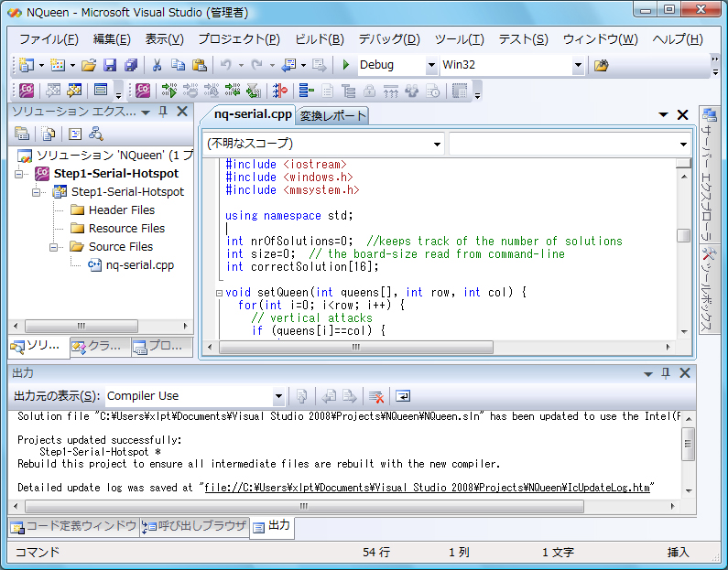Viewport: 728px width, 570px height.
Task: Click the blue bars list icon in second toolbar
Action: tap(306, 91)
